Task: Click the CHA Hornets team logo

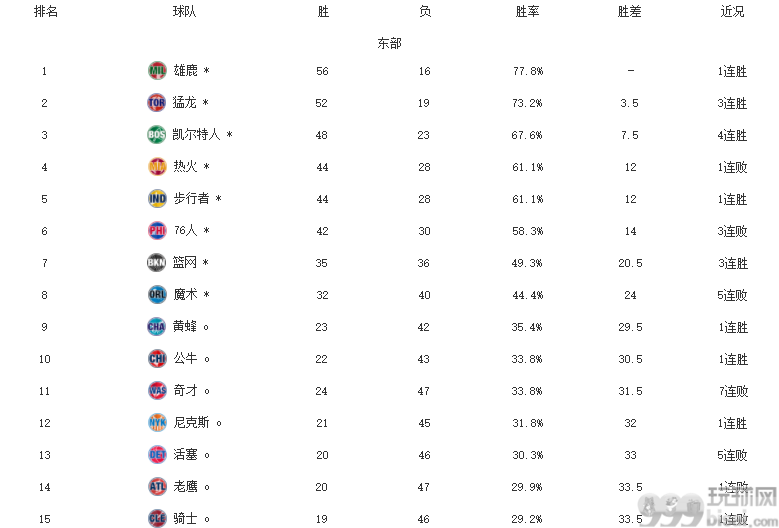Action: pos(156,327)
